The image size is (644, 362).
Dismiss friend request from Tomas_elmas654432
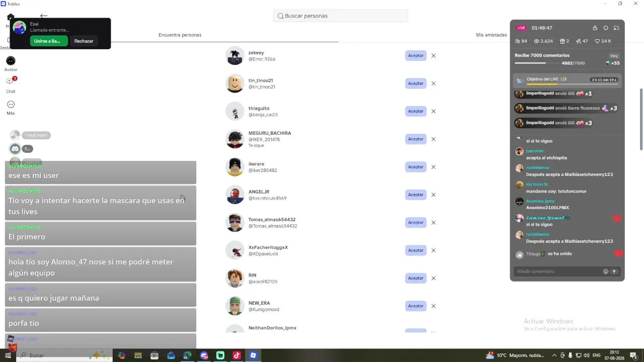point(433,222)
